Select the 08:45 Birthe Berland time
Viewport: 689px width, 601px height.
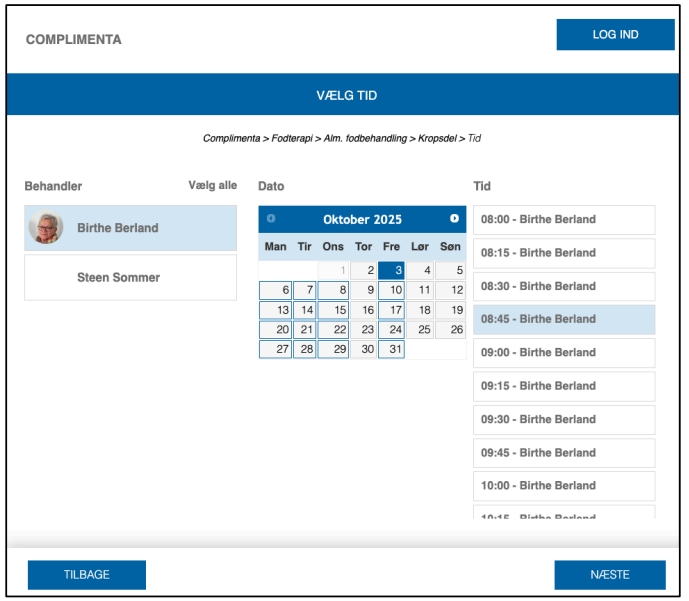[564, 319]
